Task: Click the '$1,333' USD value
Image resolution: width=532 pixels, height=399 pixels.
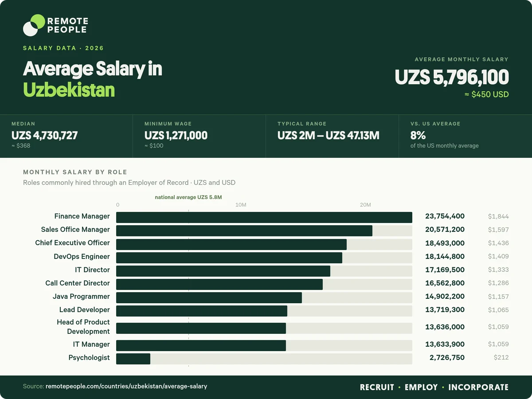Action: [x=498, y=270]
